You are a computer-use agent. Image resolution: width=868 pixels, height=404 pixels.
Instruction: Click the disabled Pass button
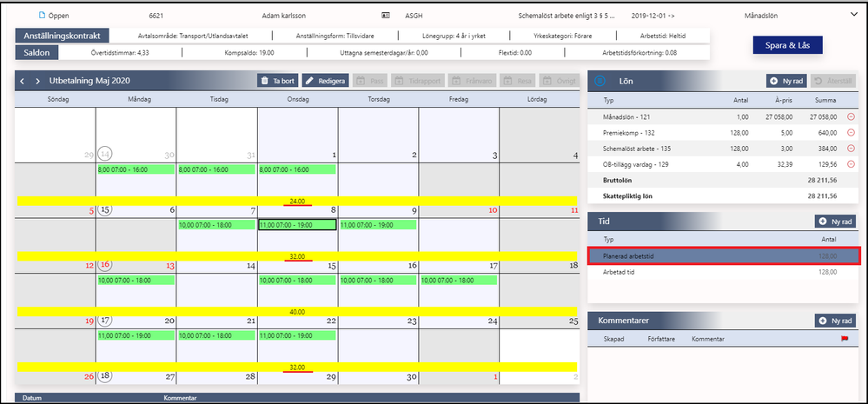(x=370, y=81)
